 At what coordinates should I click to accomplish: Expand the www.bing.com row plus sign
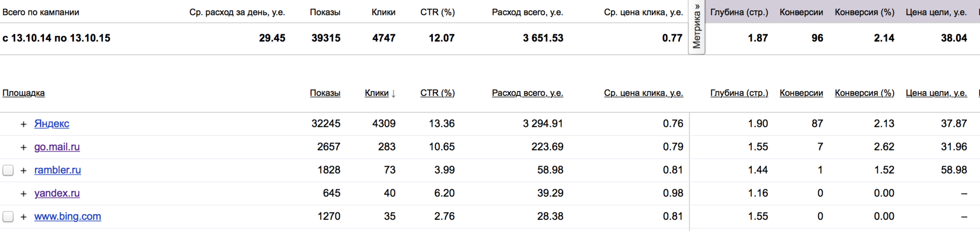(23, 217)
